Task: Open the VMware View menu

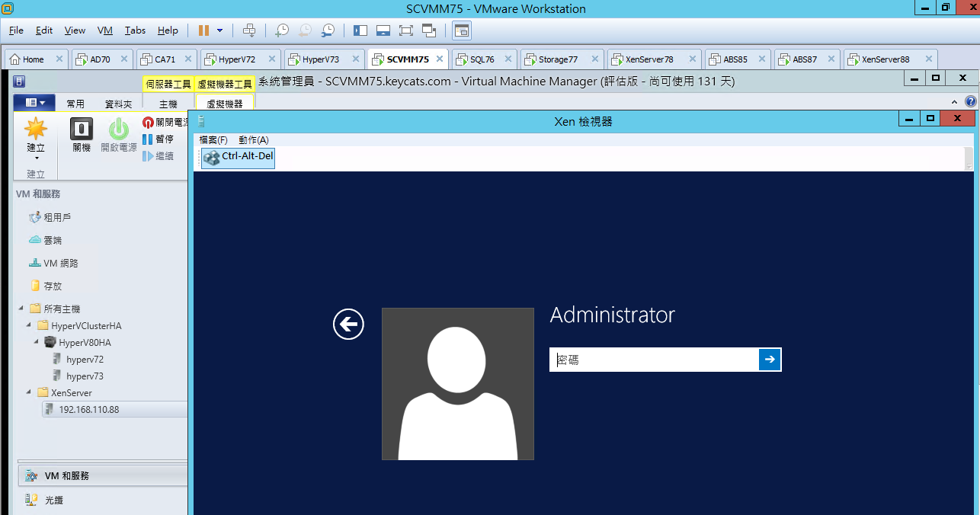Action: pyautogui.click(x=75, y=30)
